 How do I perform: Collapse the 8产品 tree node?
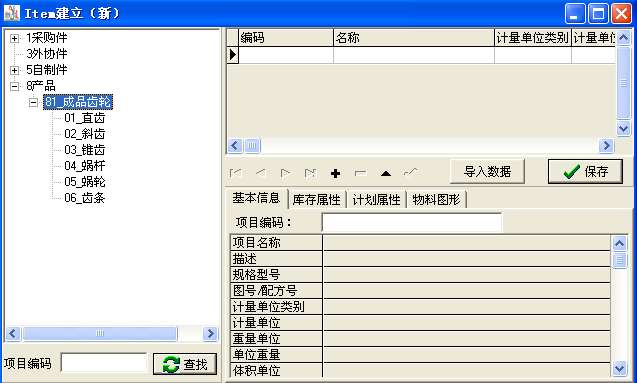[14, 86]
